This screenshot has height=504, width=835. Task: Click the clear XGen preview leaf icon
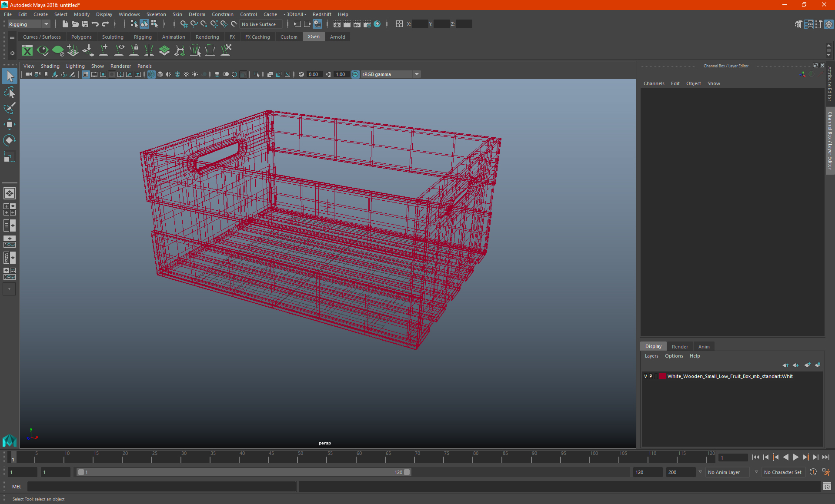tap(58, 51)
